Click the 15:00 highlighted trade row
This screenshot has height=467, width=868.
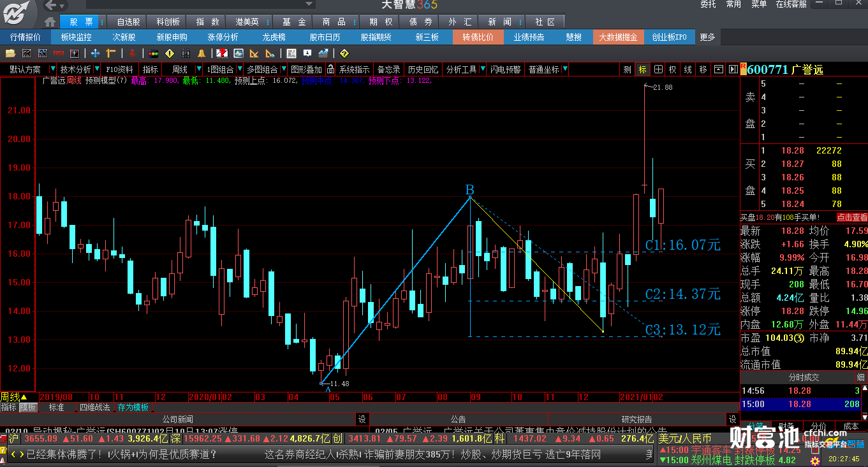pyautogui.click(x=800, y=404)
